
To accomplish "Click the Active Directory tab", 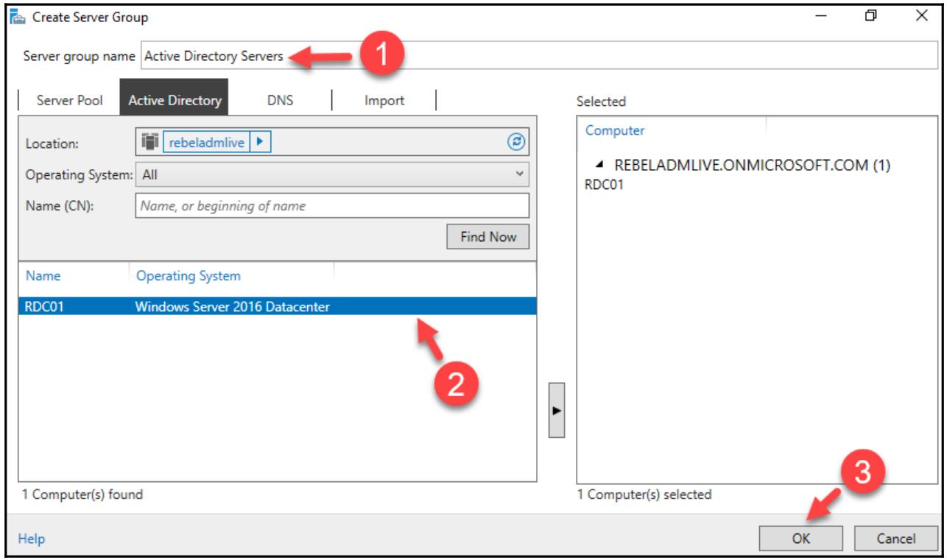I will (x=175, y=101).
